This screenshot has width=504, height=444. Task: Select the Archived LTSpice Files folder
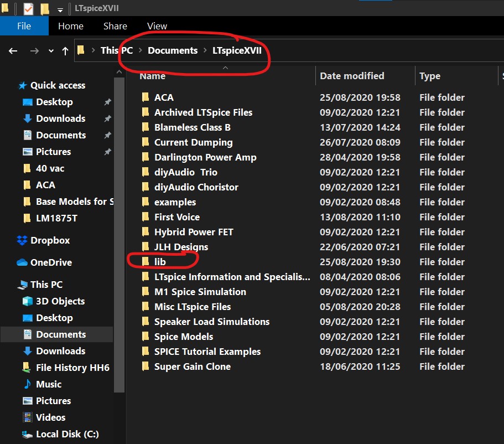pos(197,112)
